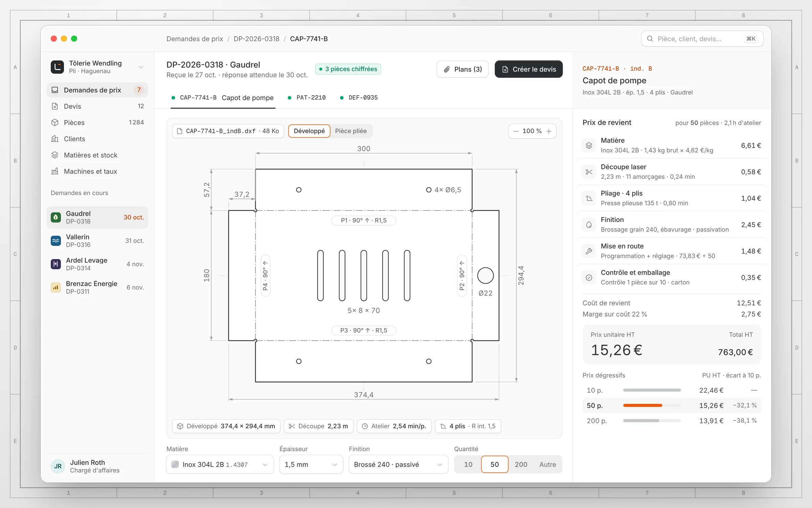The width and height of the screenshot is (812, 508).
Task: Click the Machines et taux factory icon
Action: click(x=55, y=171)
